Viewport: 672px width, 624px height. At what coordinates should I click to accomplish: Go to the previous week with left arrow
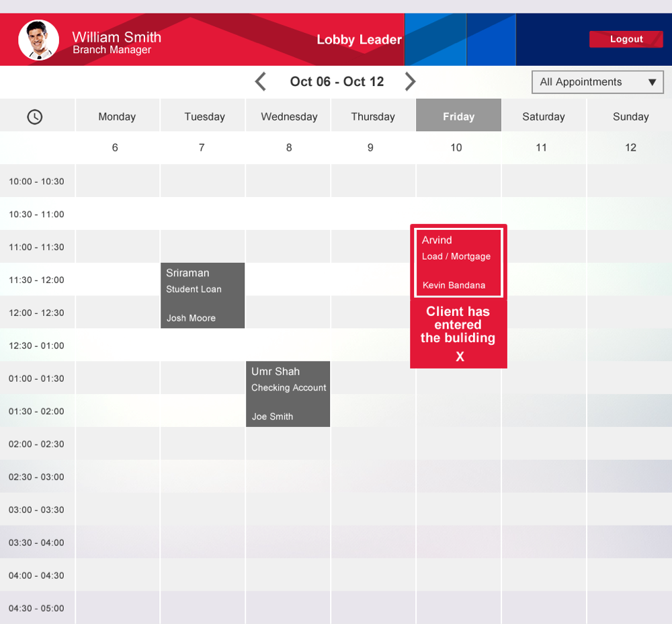(261, 82)
